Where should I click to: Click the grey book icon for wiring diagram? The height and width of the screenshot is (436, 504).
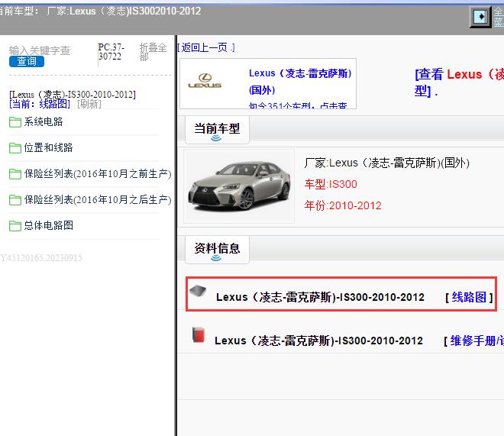coord(198,292)
